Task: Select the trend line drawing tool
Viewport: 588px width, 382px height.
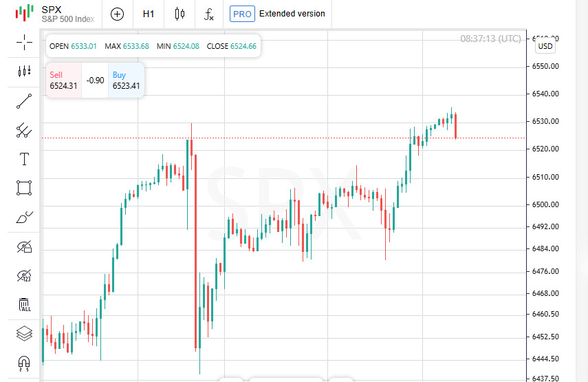Action: [x=24, y=101]
